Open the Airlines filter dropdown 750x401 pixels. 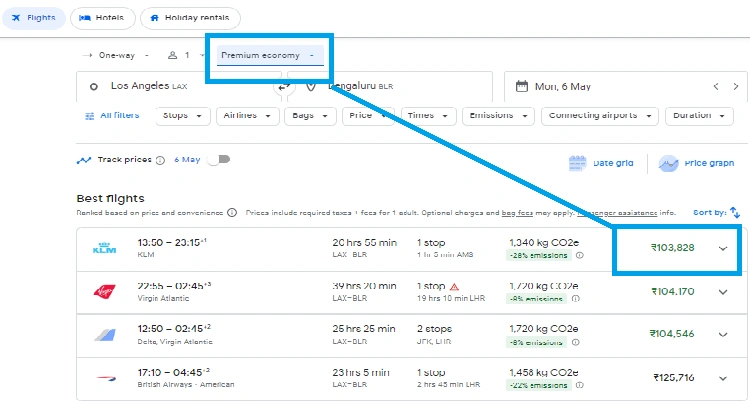(248, 116)
